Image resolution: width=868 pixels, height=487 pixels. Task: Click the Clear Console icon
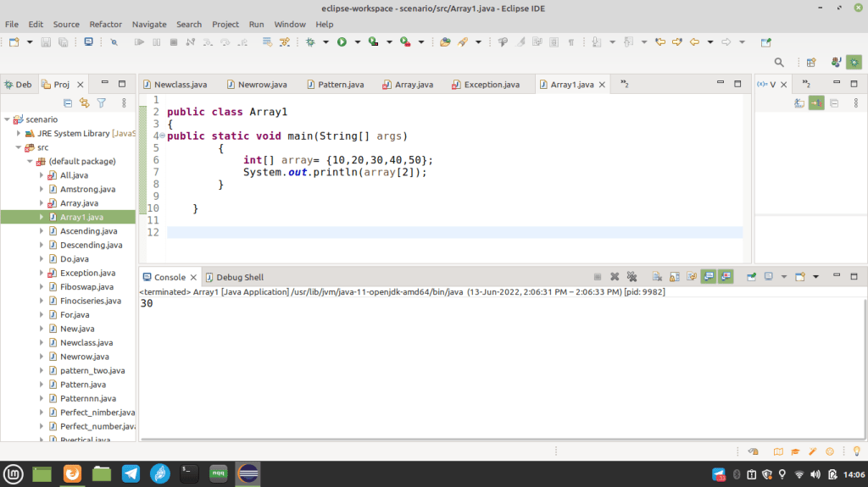click(657, 277)
